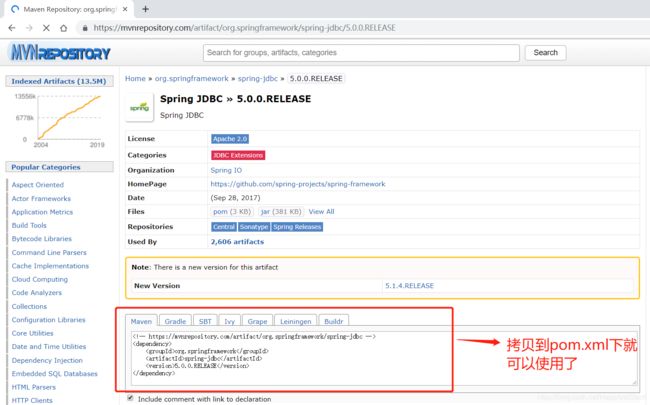This screenshot has width=650, height=405.
Task: Click the Sonatype repository tag
Action: (x=254, y=227)
